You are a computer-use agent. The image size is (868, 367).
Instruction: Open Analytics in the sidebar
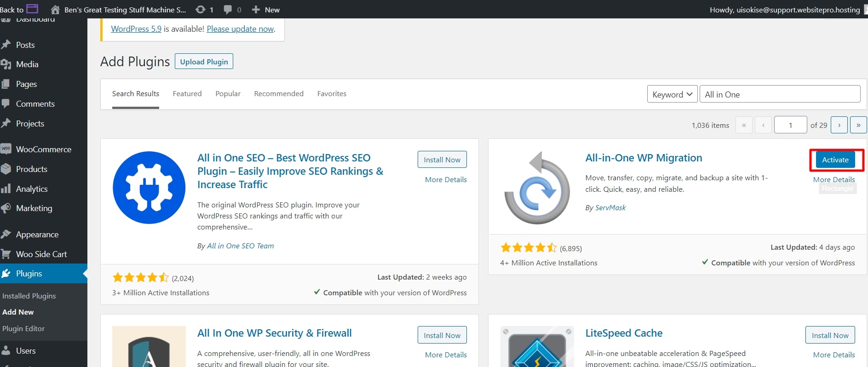pos(31,189)
